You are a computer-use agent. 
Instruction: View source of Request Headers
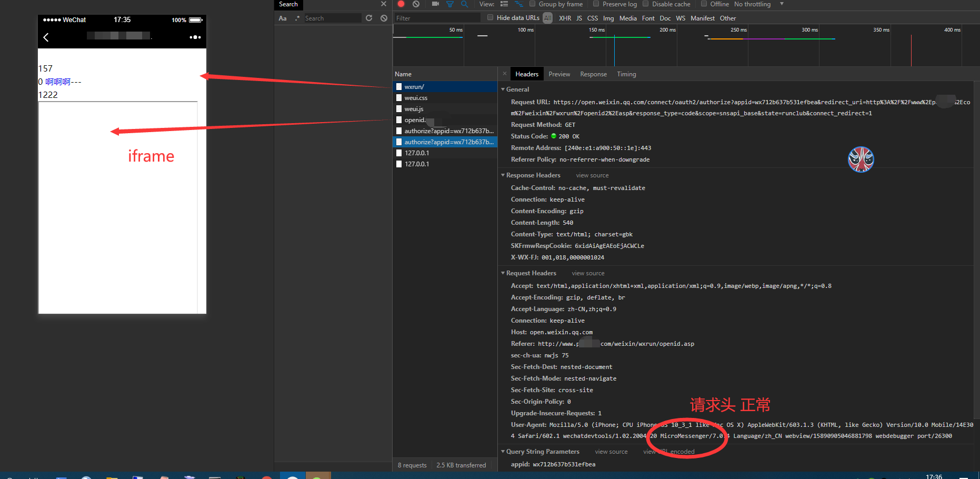click(588, 273)
